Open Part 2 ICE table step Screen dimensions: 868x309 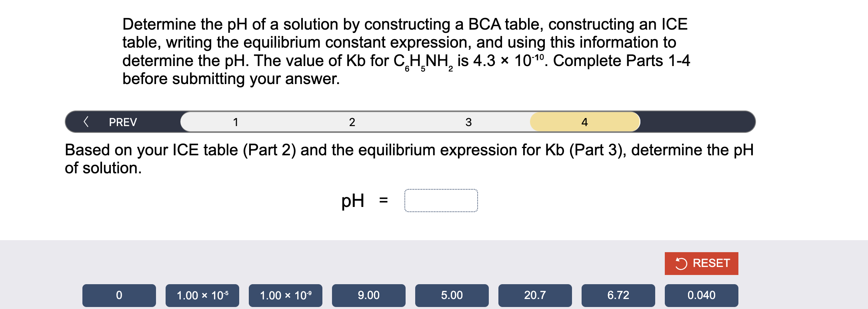click(352, 122)
